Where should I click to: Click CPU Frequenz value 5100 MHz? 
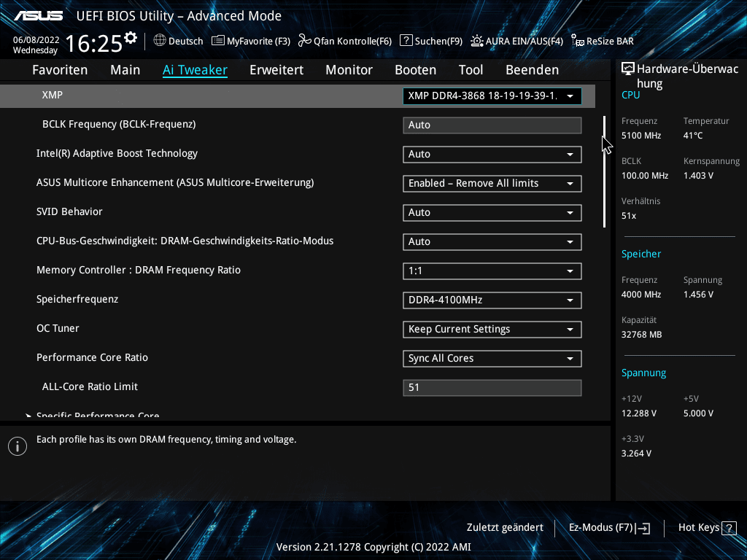(641, 136)
